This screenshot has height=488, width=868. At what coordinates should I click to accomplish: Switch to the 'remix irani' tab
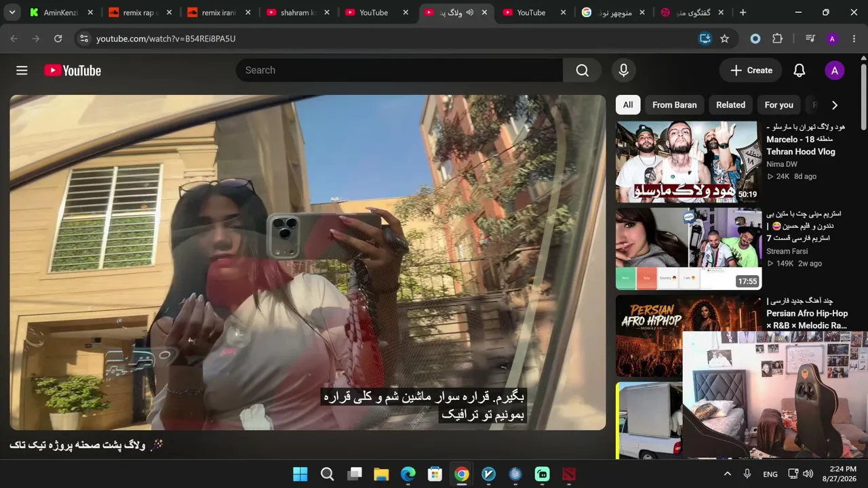click(x=220, y=12)
